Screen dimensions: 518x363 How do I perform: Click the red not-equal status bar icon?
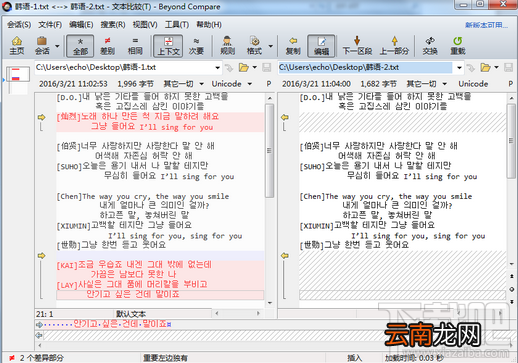[x=12, y=358]
